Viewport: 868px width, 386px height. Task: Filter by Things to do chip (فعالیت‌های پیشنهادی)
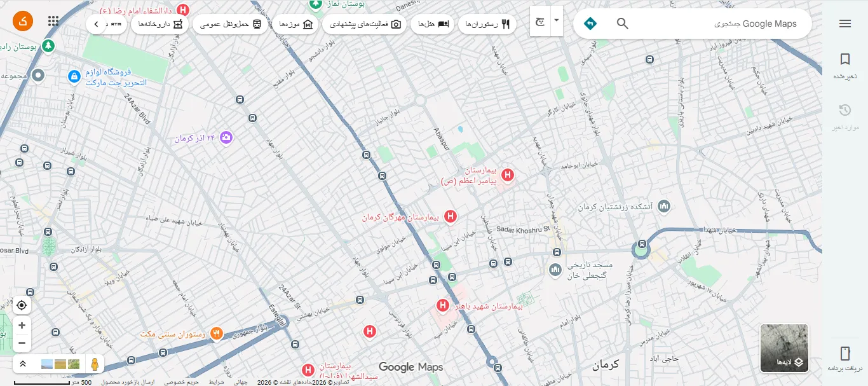[364, 24]
